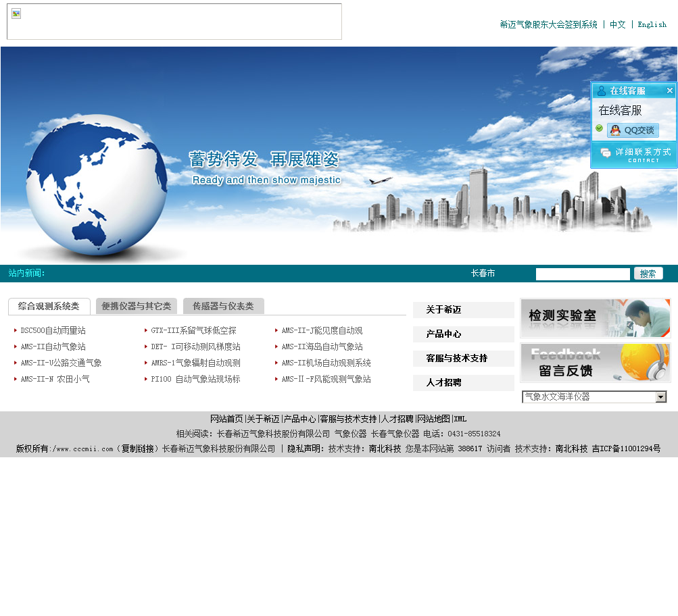
Task: Open footer related link 长春气象仪器
Action: click(395, 434)
